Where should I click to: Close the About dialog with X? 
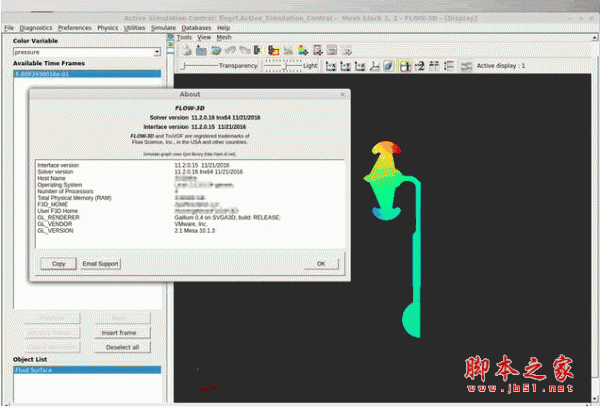[x=342, y=94]
